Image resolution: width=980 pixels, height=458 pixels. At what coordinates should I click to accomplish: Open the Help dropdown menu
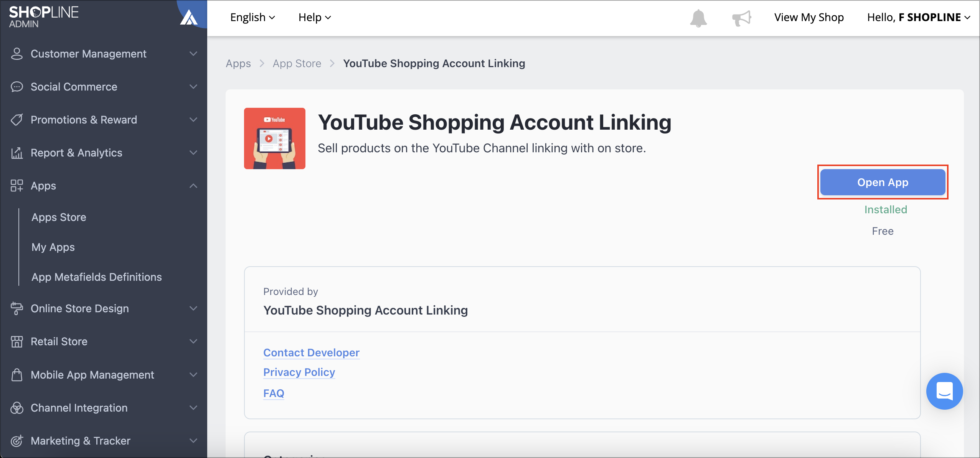coord(315,17)
